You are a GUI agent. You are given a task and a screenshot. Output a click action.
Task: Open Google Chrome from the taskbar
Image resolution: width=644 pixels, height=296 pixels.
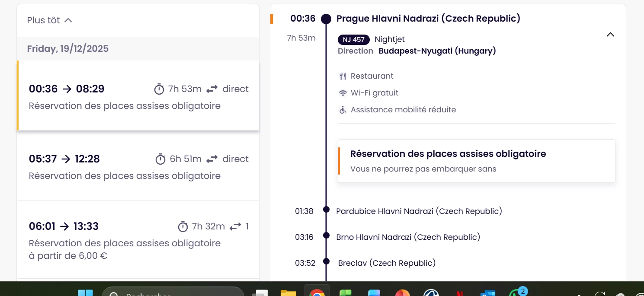click(317, 293)
